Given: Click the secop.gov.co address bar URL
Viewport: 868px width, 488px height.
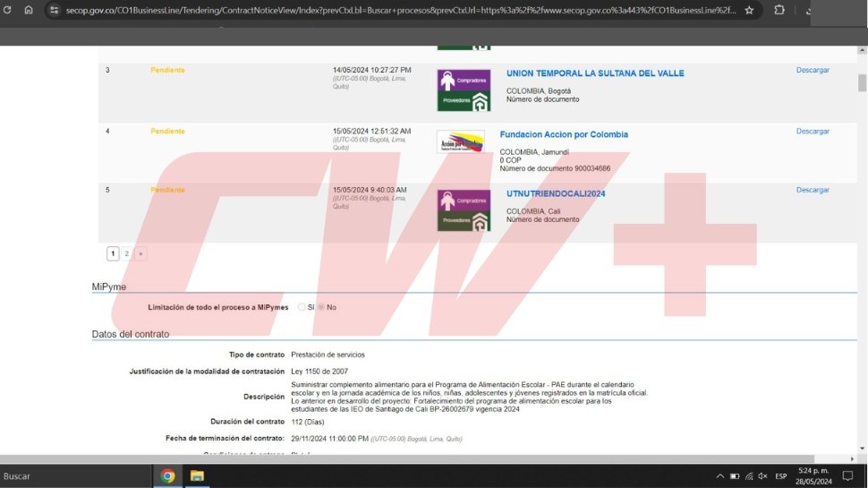Looking at the screenshot, I should pyautogui.click(x=401, y=10).
